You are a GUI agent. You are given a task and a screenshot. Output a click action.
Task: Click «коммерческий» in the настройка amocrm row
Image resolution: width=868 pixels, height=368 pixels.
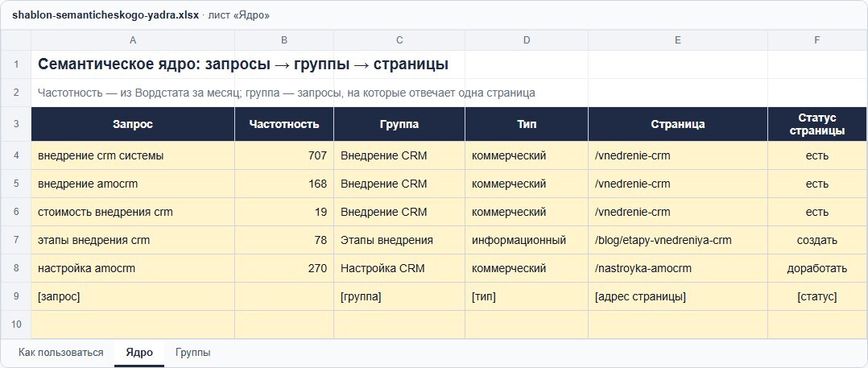(x=527, y=268)
